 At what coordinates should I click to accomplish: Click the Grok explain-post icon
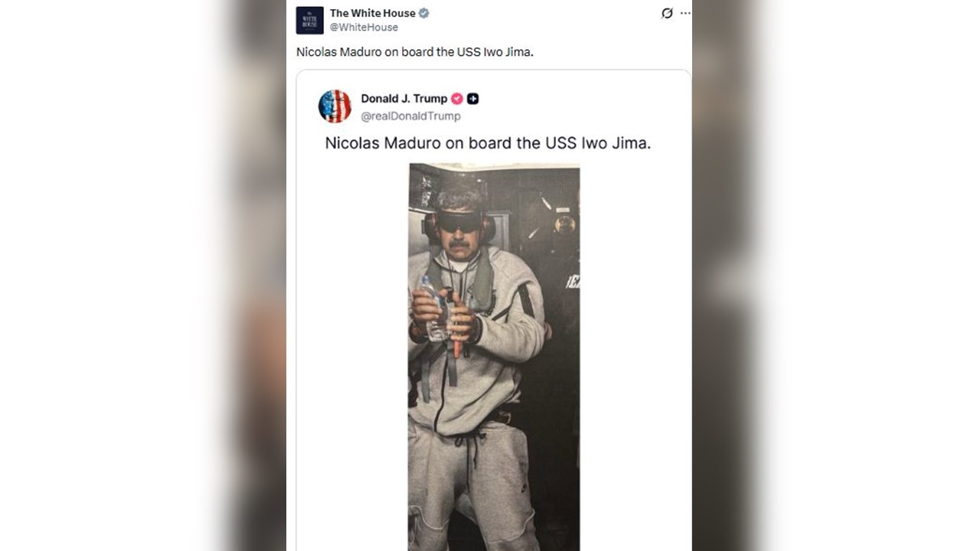(x=667, y=13)
